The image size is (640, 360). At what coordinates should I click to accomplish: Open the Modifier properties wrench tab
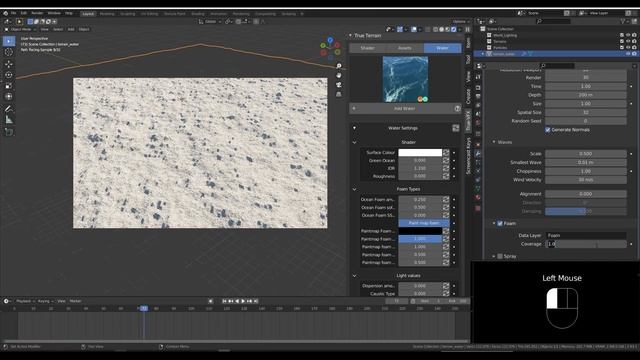click(478, 153)
